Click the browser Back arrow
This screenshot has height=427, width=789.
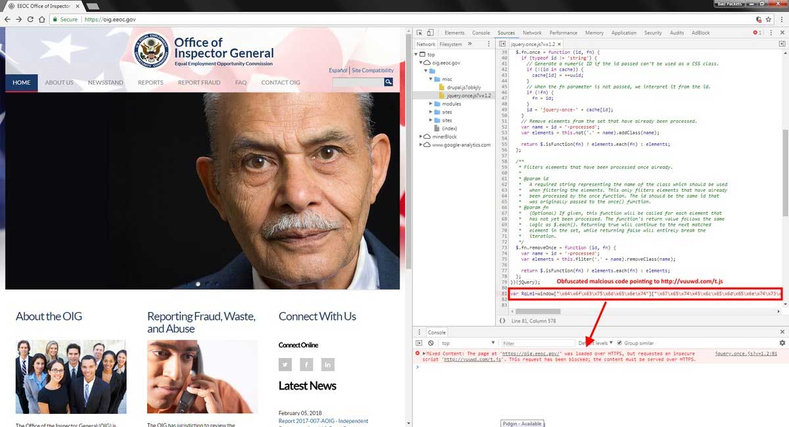(x=7, y=19)
